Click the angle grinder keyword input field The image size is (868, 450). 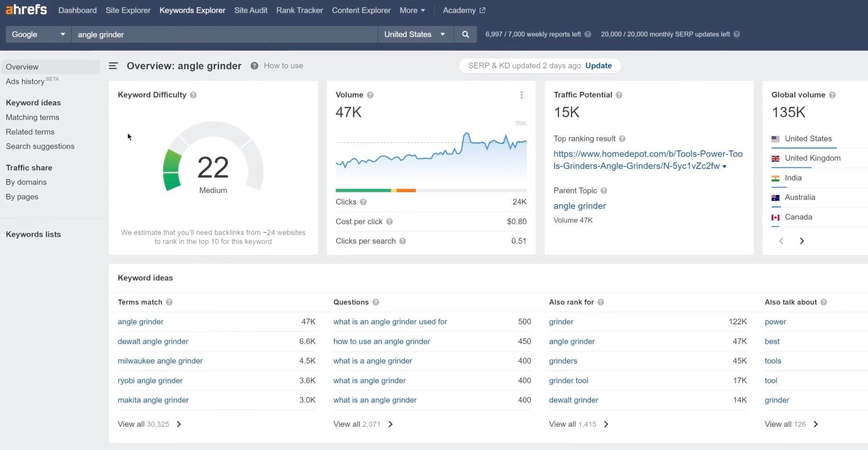(x=225, y=34)
